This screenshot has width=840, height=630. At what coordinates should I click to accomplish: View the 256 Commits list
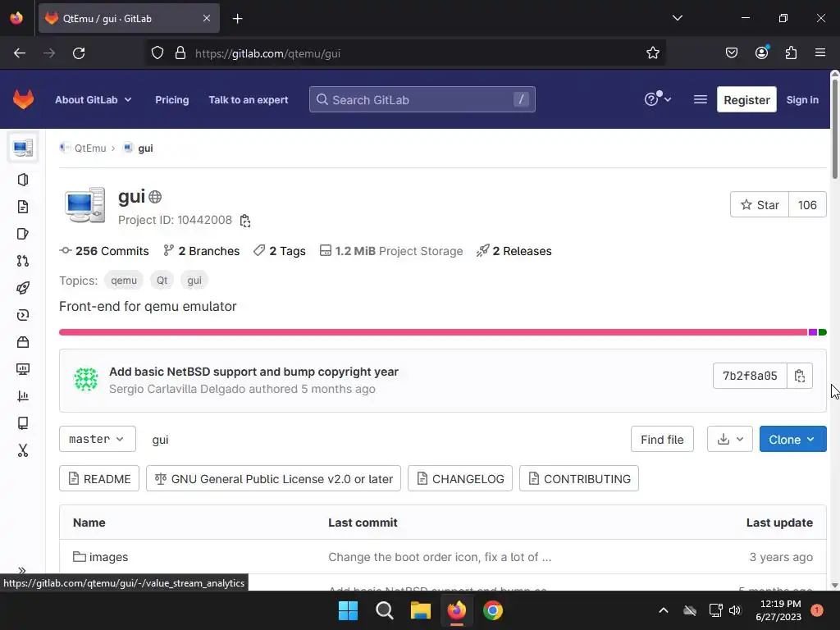click(104, 251)
